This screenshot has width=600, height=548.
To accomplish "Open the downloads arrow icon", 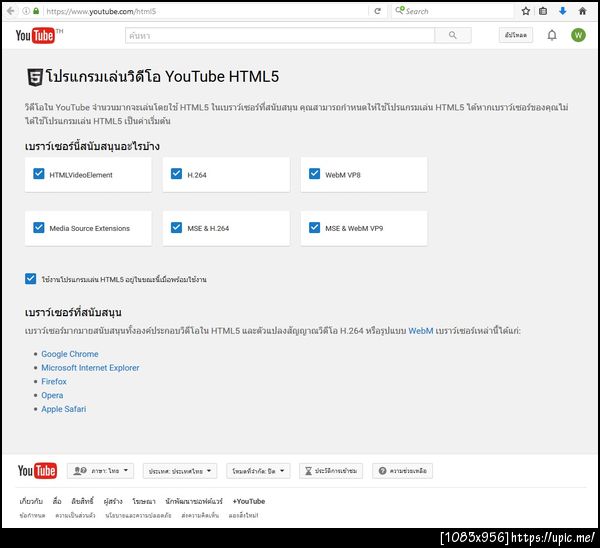I will (562, 11).
